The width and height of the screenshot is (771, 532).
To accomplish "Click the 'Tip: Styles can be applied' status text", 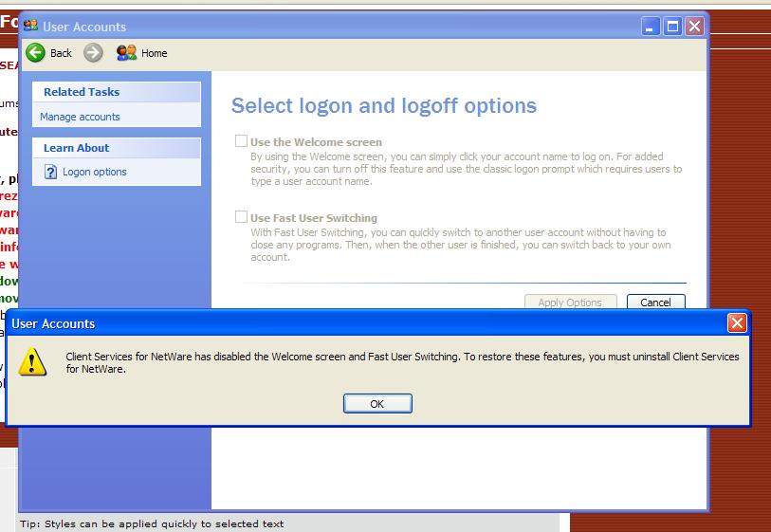I will 152,523.
